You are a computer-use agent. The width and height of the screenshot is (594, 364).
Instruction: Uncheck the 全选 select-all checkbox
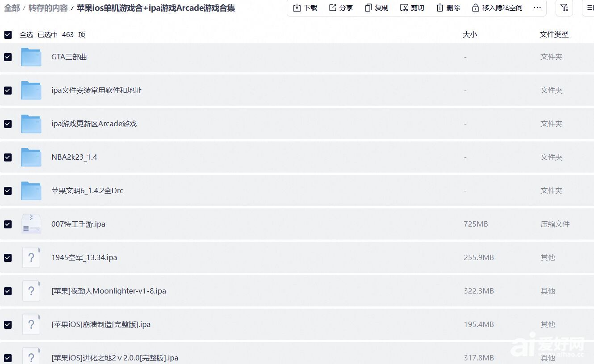point(8,35)
